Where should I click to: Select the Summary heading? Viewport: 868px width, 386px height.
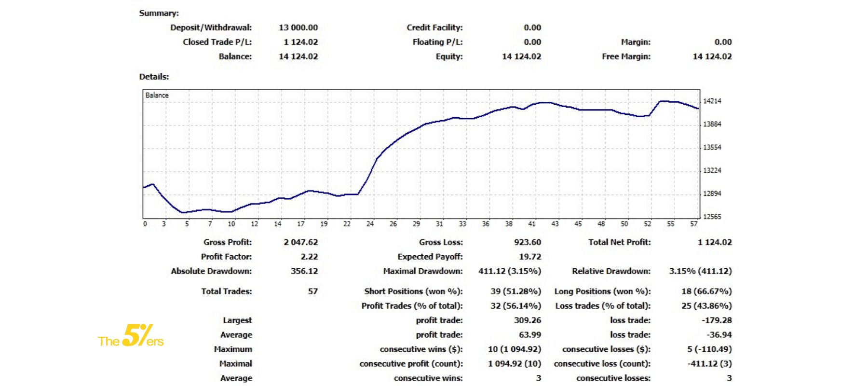point(159,14)
